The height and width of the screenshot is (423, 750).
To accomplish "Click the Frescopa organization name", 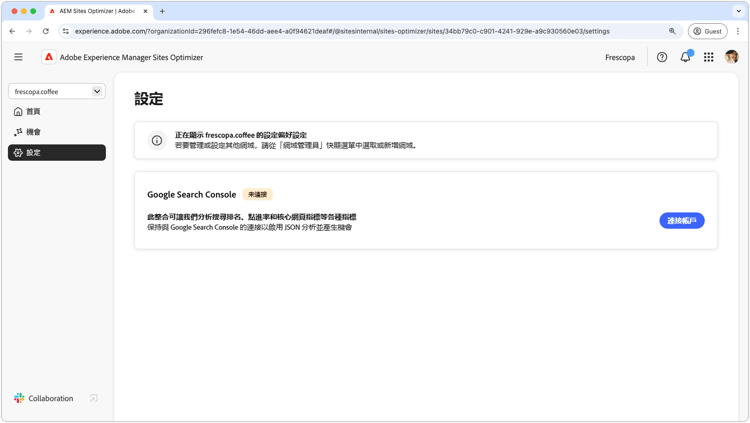I will [x=620, y=57].
